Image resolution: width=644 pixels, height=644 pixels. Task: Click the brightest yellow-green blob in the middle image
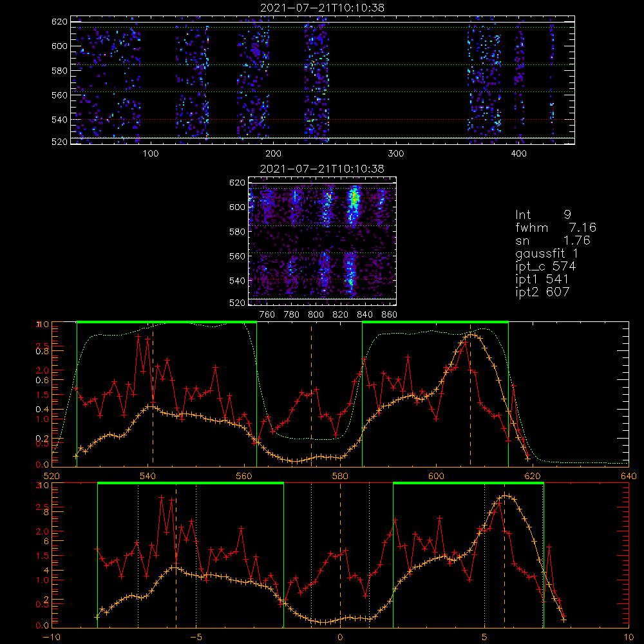tap(353, 199)
